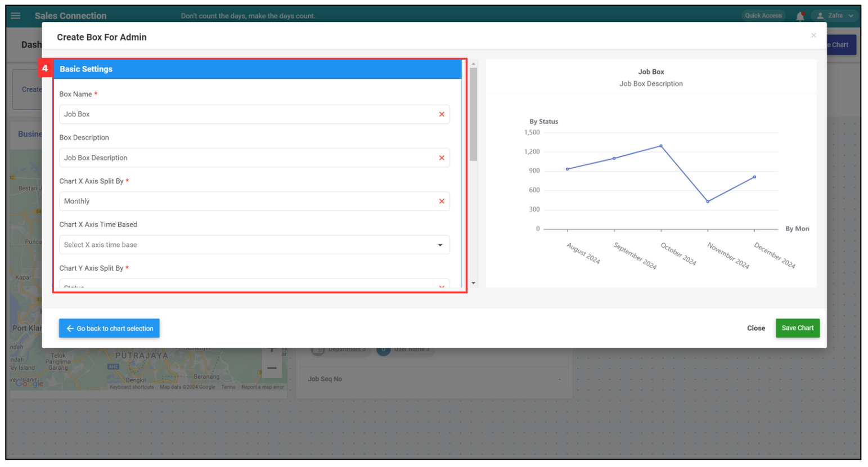Viewport: 868px width, 467px height.
Task: Click November 2024 data point on chart
Action: coord(708,201)
